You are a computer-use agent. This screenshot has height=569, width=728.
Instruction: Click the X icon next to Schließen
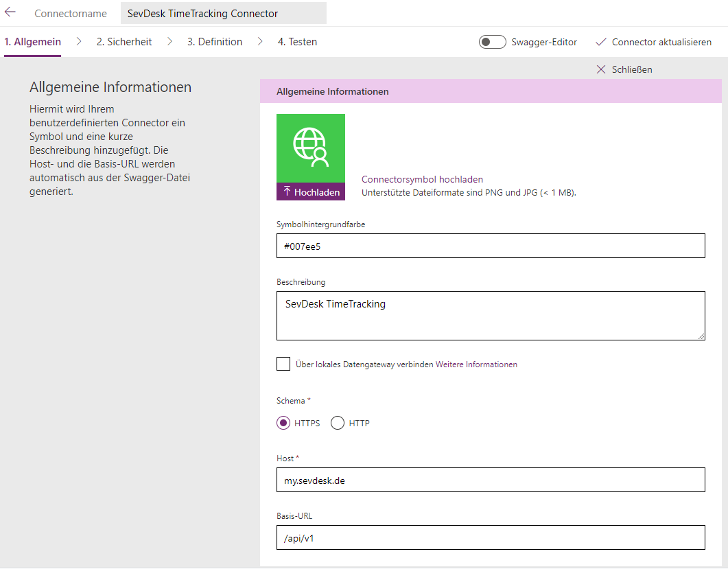click(601, 69)
